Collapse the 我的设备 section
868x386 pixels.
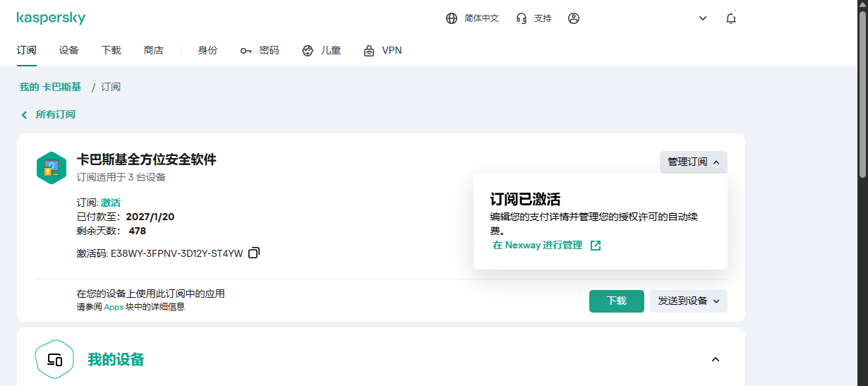point(715,360)
